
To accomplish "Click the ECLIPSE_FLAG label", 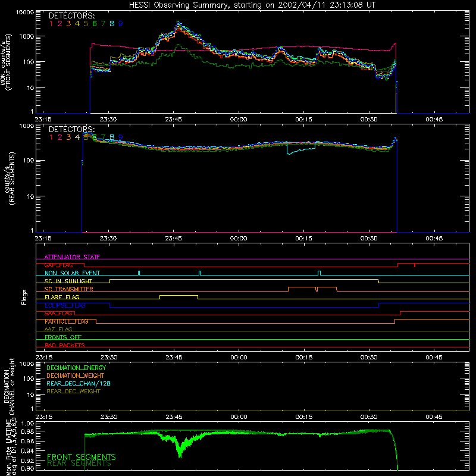I will click(65, 305).
